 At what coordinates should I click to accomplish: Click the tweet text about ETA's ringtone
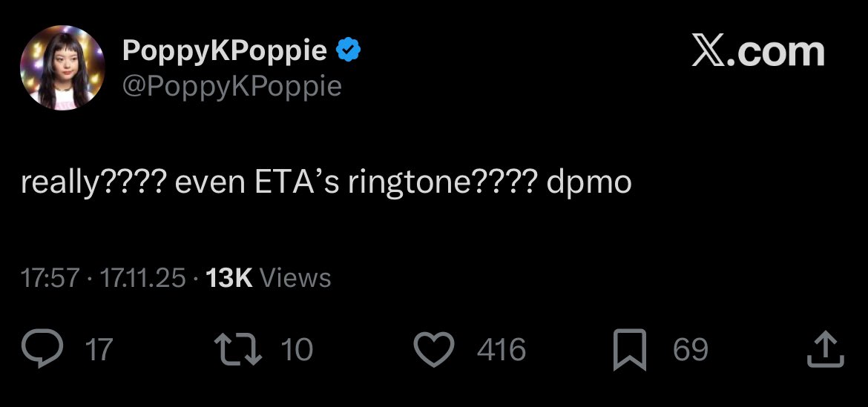pos(326,184)
